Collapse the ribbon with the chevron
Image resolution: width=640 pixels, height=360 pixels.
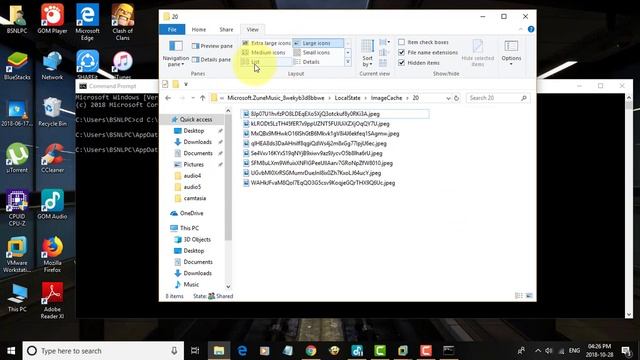(520, 29)
